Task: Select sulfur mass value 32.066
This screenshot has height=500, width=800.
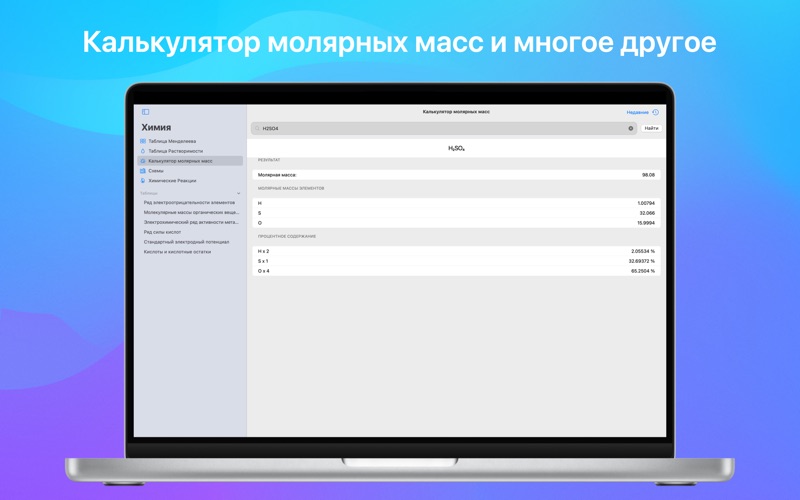Action: pyautogui.click(x=647, y=213)
